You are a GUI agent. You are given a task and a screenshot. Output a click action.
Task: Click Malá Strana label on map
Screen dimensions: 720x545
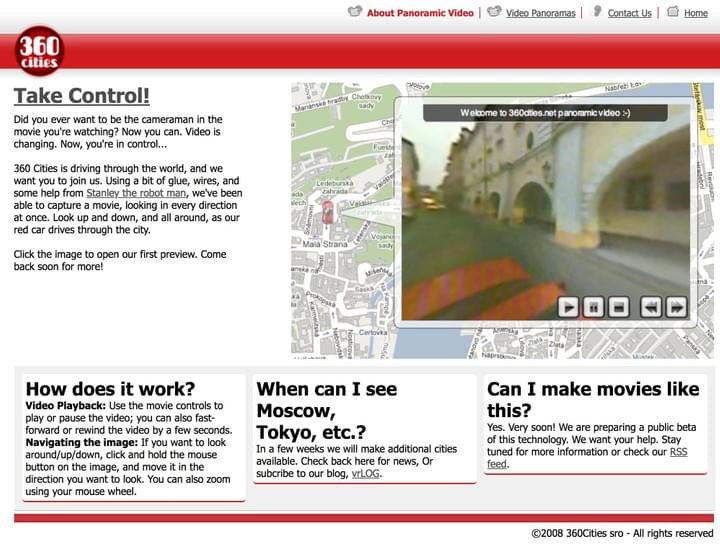pos(325,244)
